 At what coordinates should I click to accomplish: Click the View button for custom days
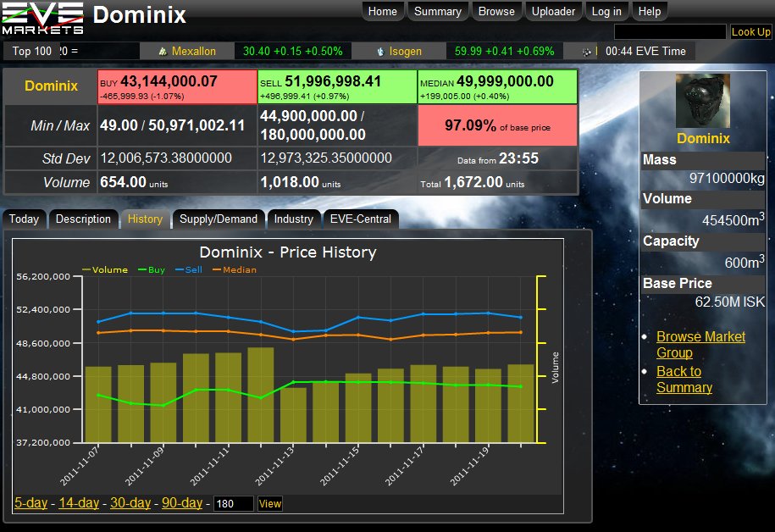click(x=270, y=504)
